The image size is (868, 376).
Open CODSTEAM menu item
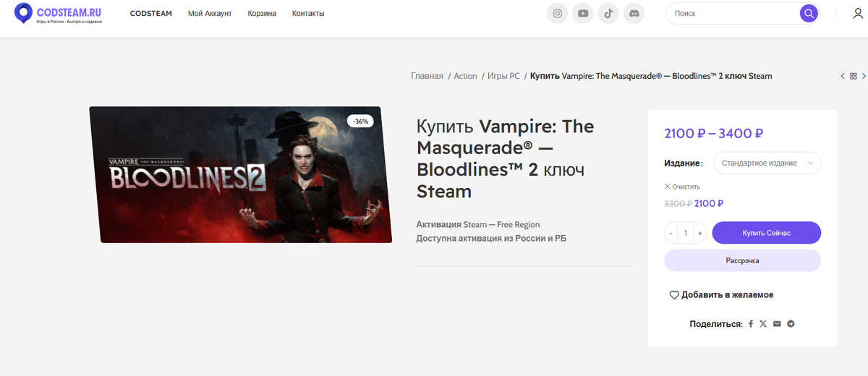pyautogui.click(x=151, y=14)
